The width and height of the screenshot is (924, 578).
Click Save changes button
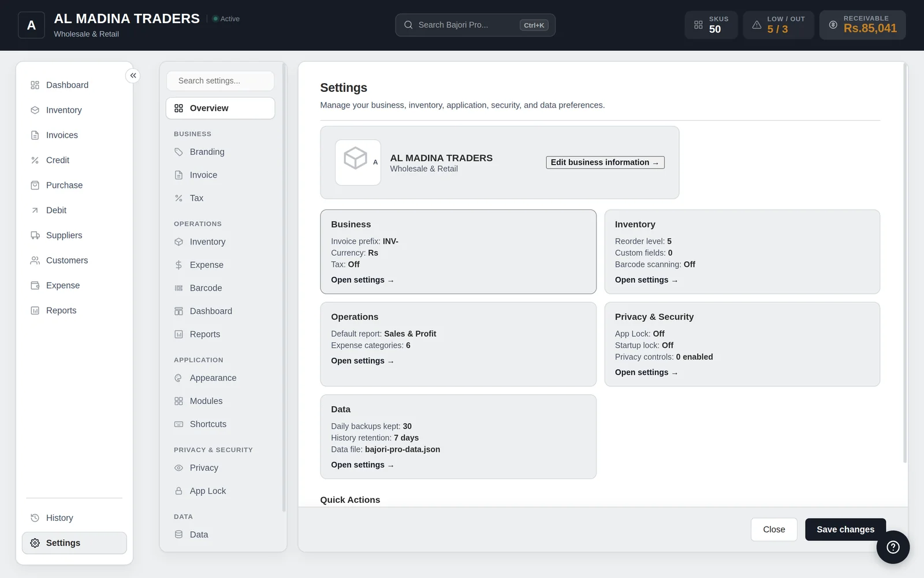pyautogui.click(x=845, y=529)
